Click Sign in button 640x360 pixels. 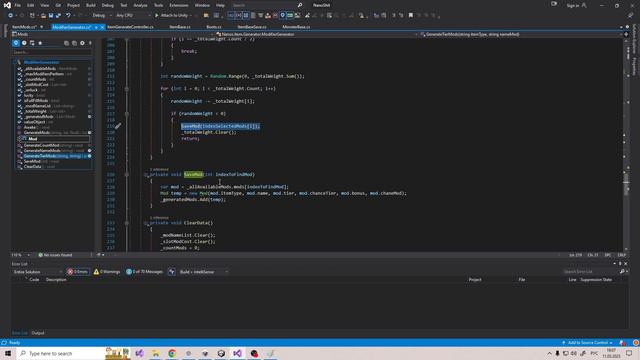click(576, 5)
